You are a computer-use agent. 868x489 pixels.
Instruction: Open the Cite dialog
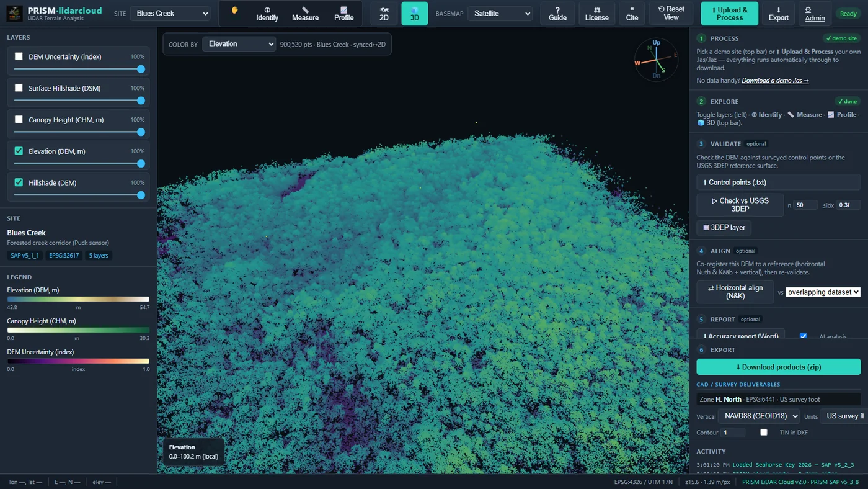point(632,13)
